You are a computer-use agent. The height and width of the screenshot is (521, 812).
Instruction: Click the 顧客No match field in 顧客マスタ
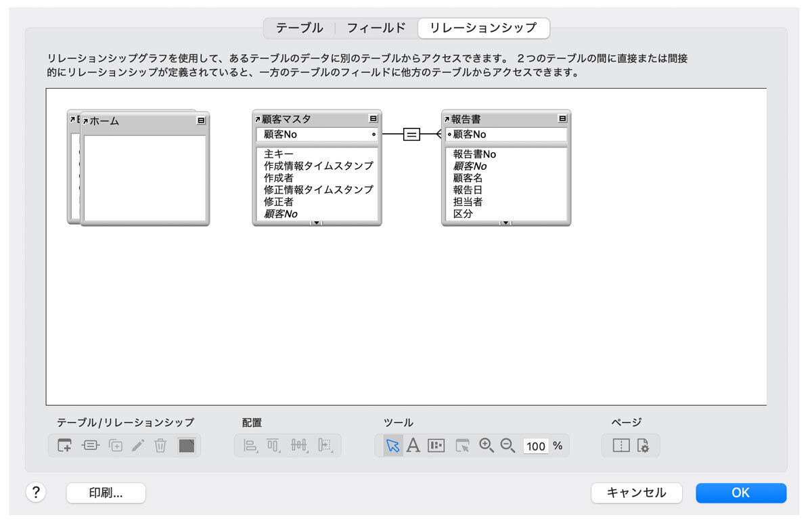(x=317, y=135)
